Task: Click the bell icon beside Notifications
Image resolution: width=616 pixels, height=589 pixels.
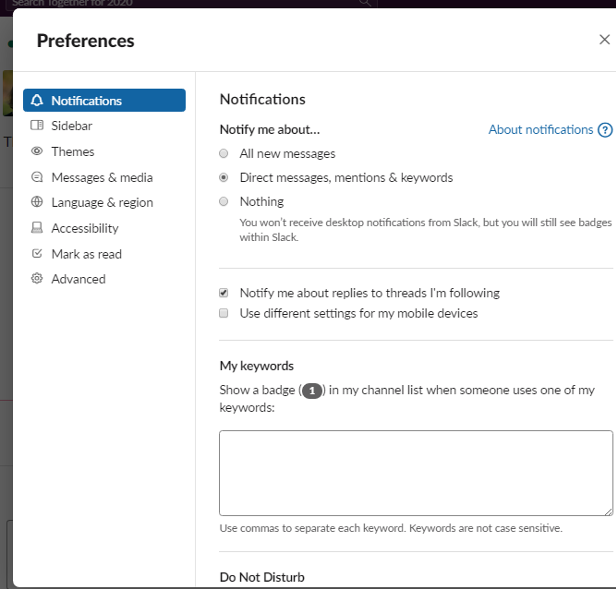Action: (x=37, y=100)
